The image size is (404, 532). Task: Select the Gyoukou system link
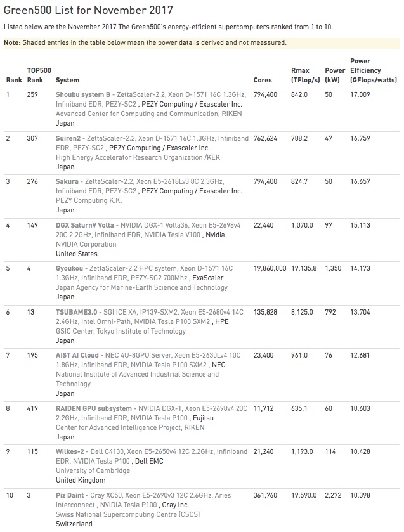coord(70,269)
